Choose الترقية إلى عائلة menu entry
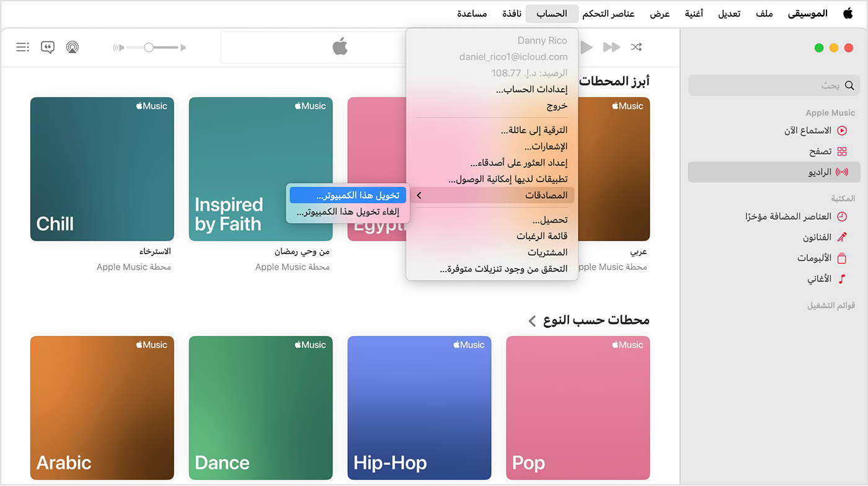Image resolution: width=868 pixels, height=486 pixels. point(492,130)
